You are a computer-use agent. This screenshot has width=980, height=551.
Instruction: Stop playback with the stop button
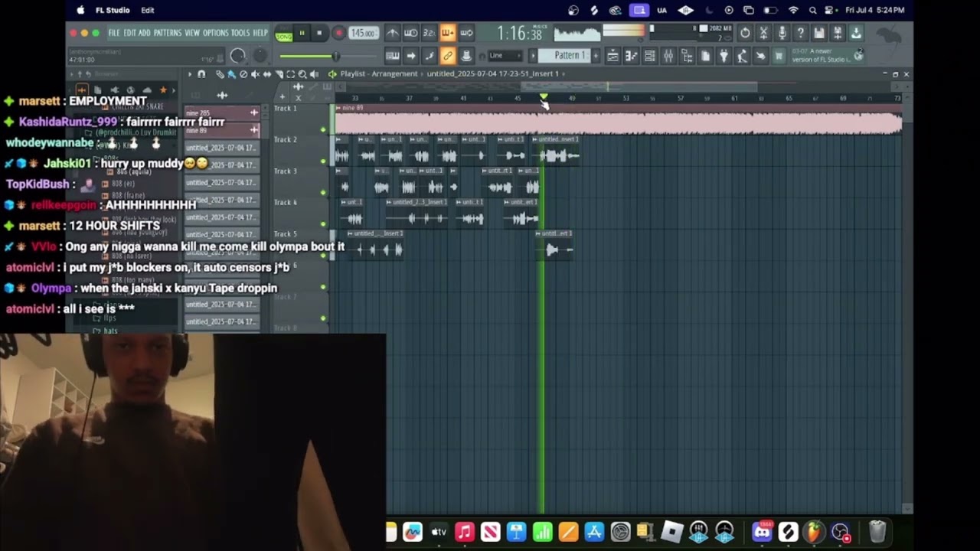pyautogui.click(x=319, y=33)
